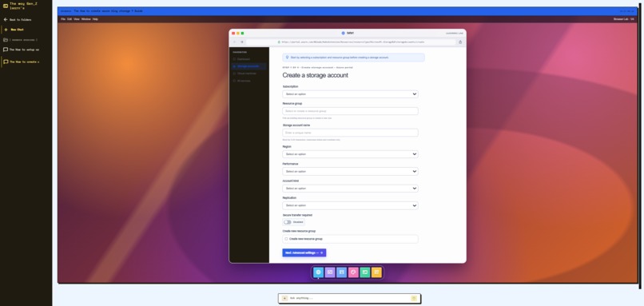Toggle Secure transfer required switch

(288, 222)
